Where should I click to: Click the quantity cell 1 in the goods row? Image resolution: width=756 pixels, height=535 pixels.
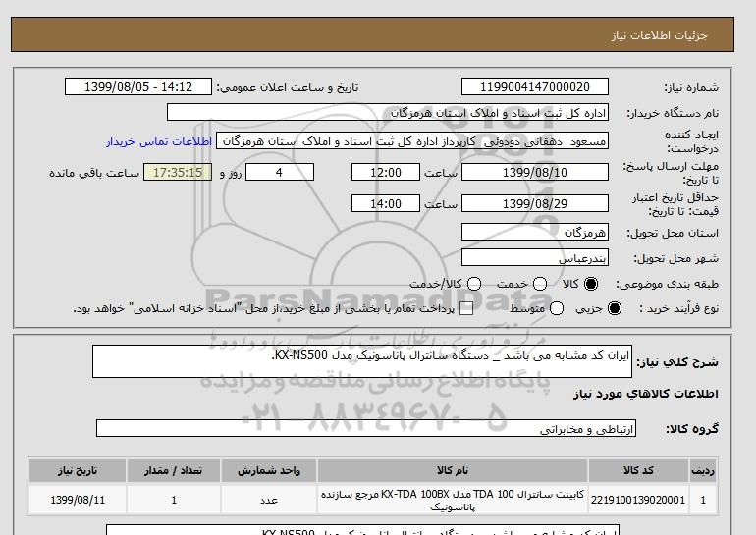[x=173, y=500]
